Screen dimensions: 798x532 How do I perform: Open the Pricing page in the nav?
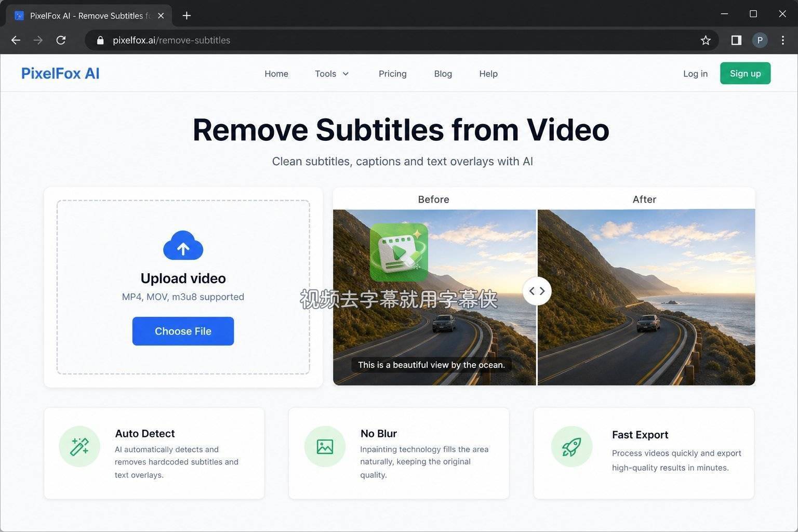click(x=392, y=74)
